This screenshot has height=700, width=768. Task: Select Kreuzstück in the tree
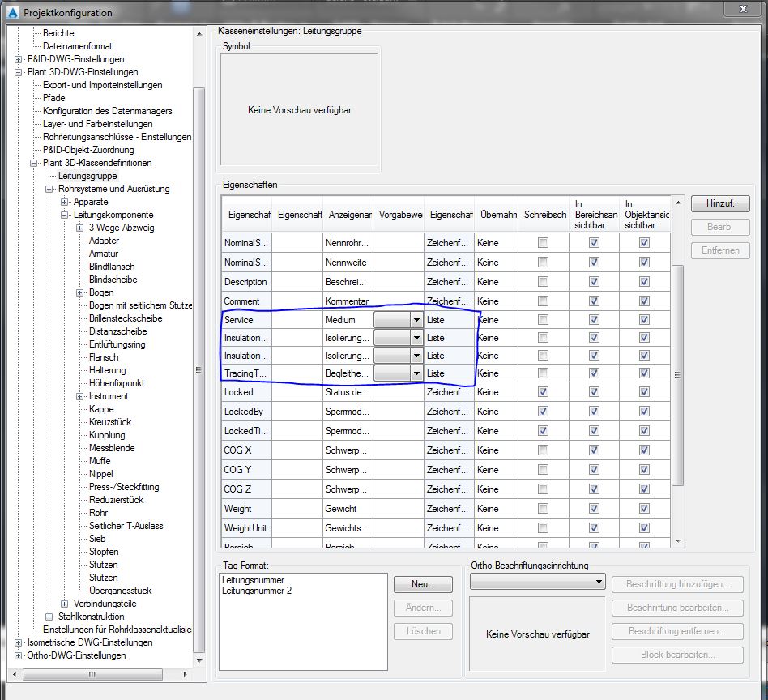click(110, 422)
